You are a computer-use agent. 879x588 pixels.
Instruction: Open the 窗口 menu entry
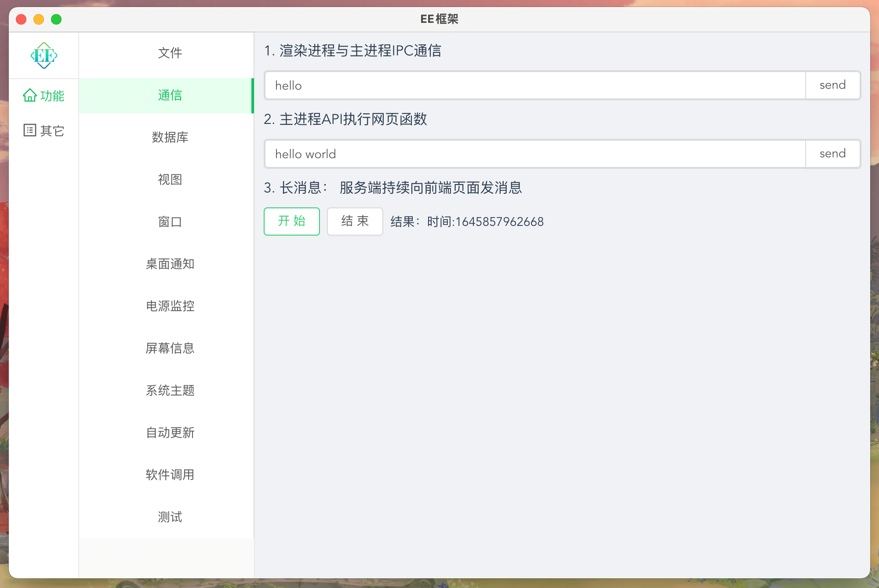tap(170, 221)
